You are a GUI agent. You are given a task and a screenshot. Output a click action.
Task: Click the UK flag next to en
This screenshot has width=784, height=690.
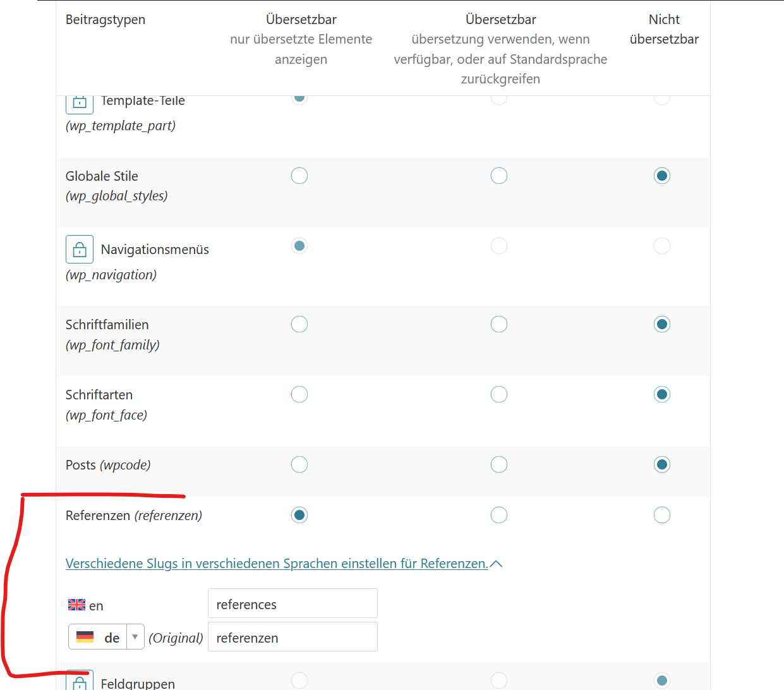[77, 605]
